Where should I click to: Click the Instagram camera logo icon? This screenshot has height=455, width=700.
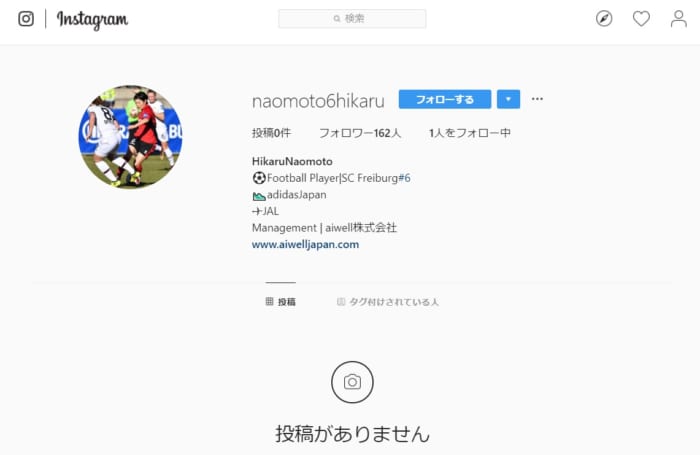pos(26,19)
